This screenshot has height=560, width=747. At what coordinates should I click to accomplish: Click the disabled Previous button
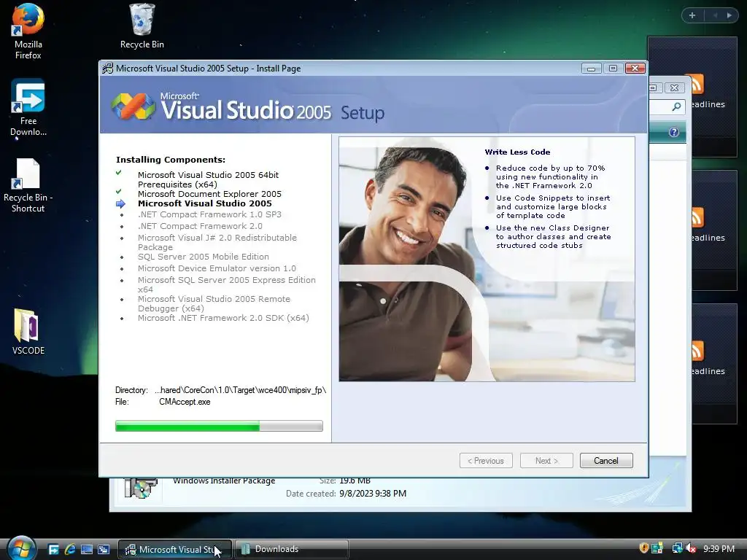486,461
